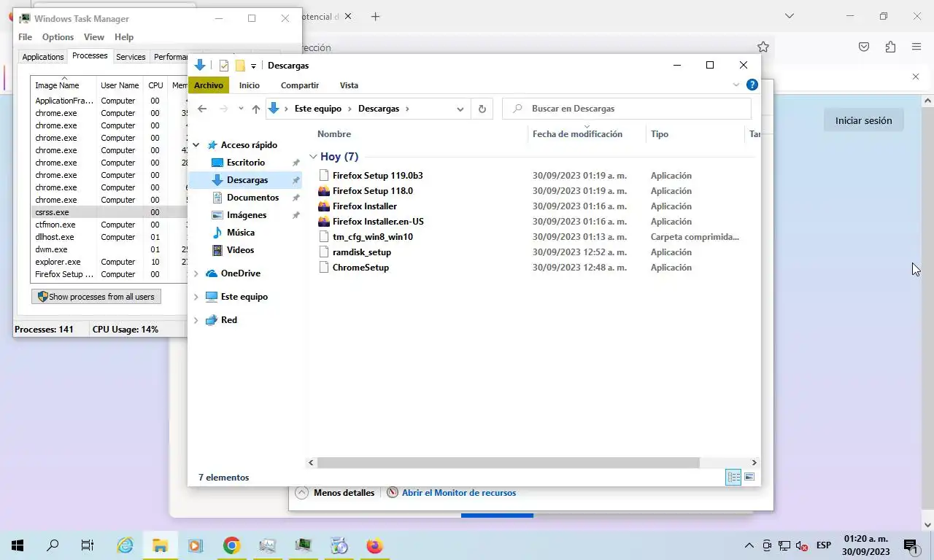Open Task Manager View menu
934x560 pixels.
[94, 37]
